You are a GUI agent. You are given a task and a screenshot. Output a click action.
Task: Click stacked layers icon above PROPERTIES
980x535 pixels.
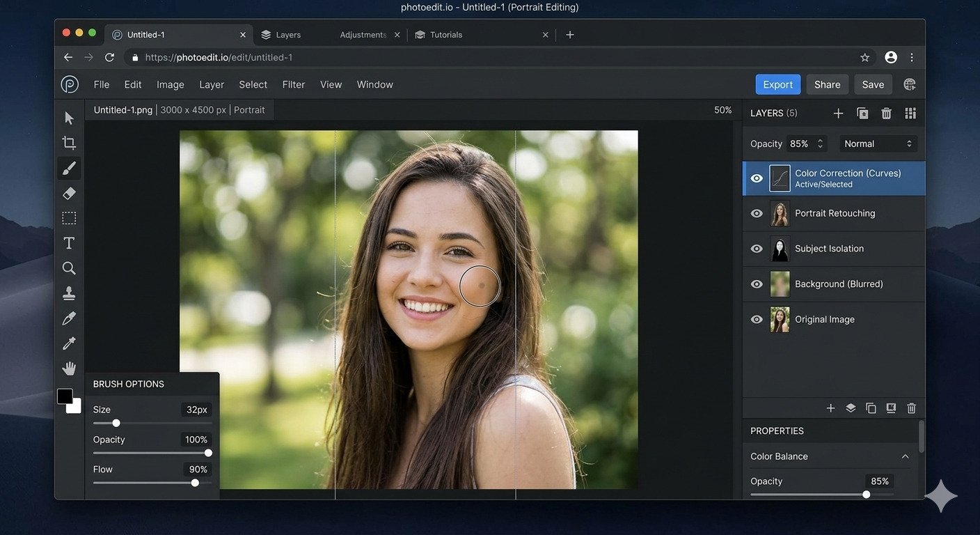point(851,408)
